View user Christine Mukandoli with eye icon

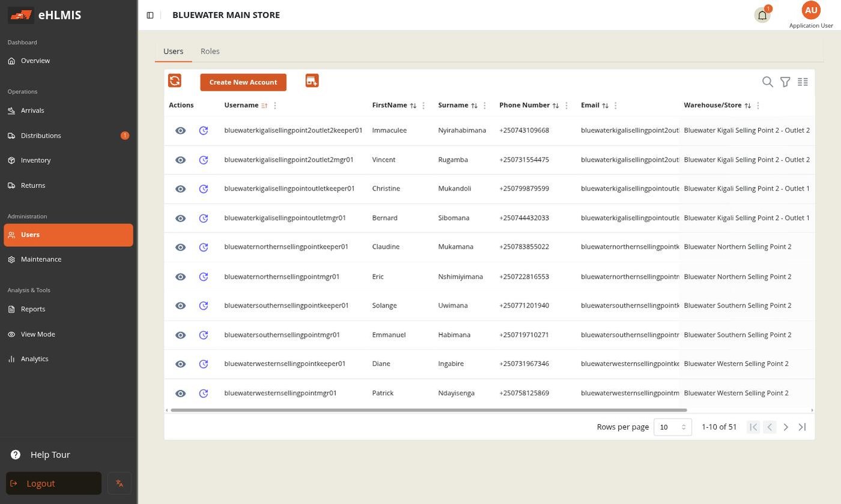[x=180, y=189]
